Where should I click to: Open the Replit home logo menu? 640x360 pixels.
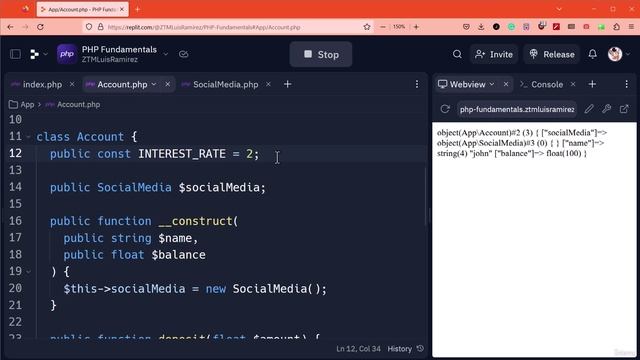35,54
